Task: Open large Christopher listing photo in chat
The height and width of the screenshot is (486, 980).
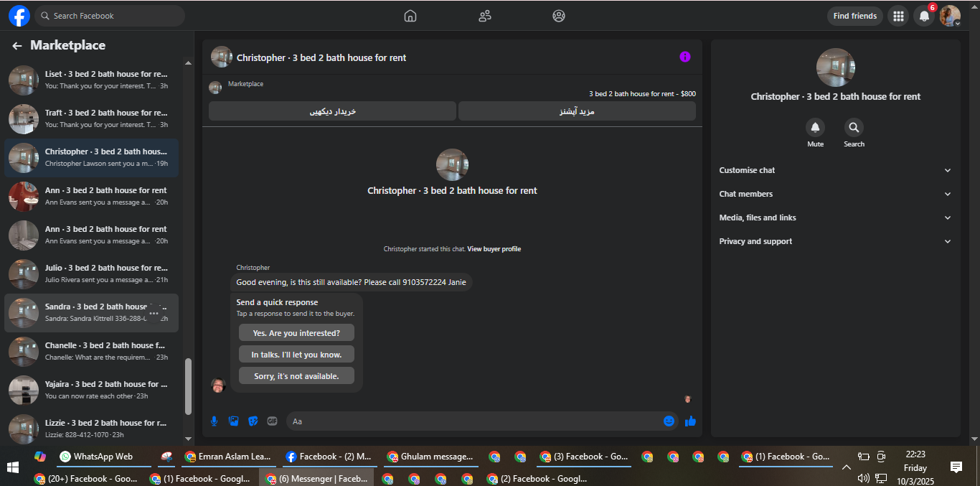Action: click(452, 164)
